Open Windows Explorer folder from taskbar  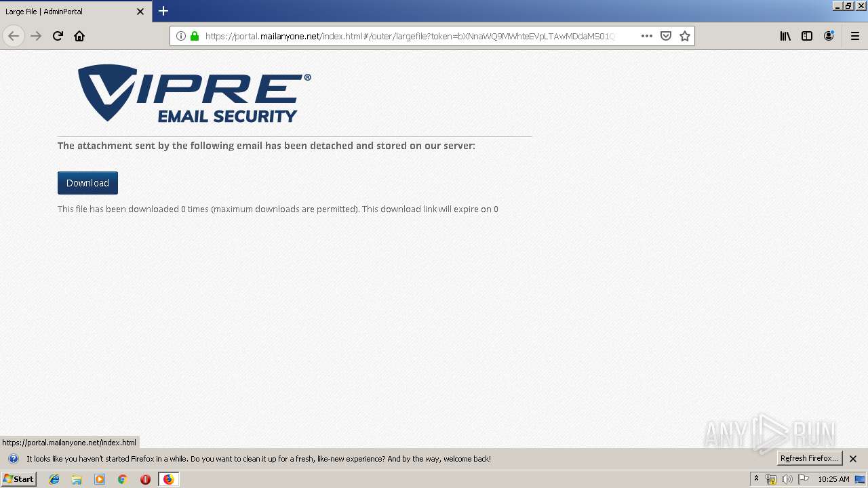[77, 479]
